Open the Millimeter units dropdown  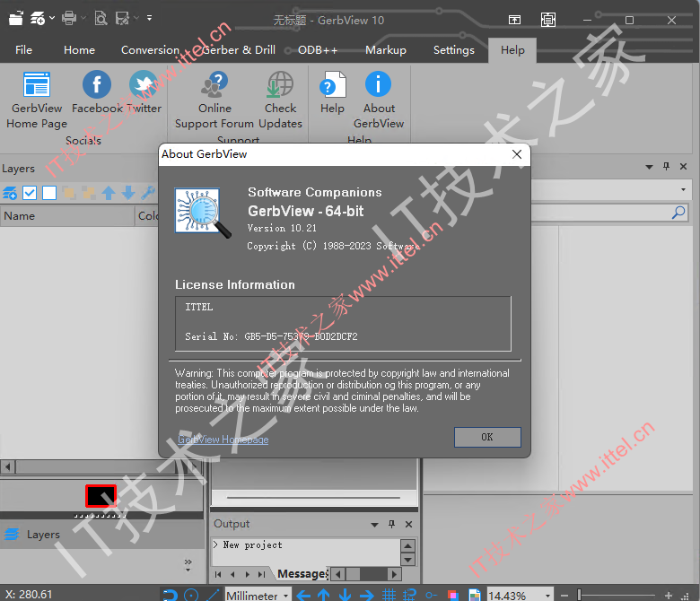pyautogui.click(x=285, y=596)
